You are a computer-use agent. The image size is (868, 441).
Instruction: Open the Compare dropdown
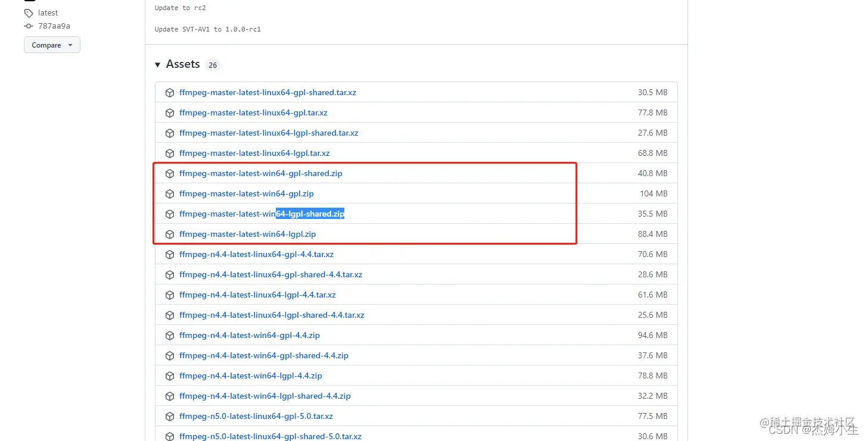point(52,45)
